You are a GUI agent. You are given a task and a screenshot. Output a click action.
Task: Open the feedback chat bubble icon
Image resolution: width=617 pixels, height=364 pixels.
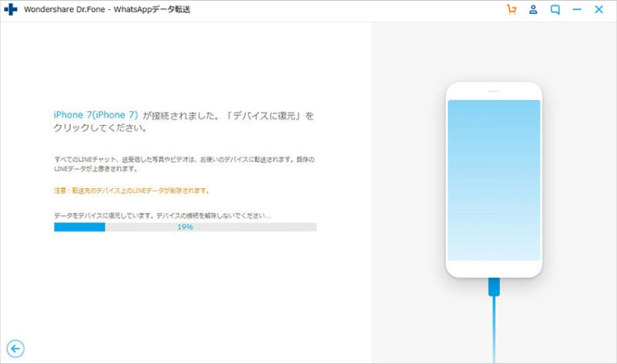pos(554,9)
